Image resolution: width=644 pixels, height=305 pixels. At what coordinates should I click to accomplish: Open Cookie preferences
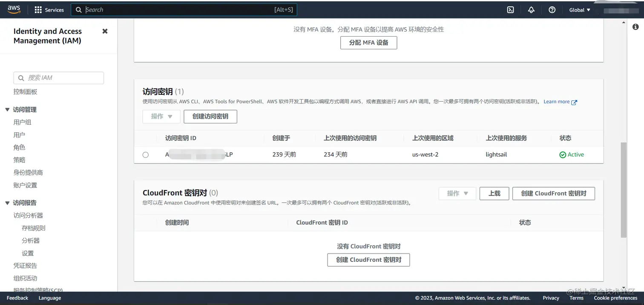[615, 298]
